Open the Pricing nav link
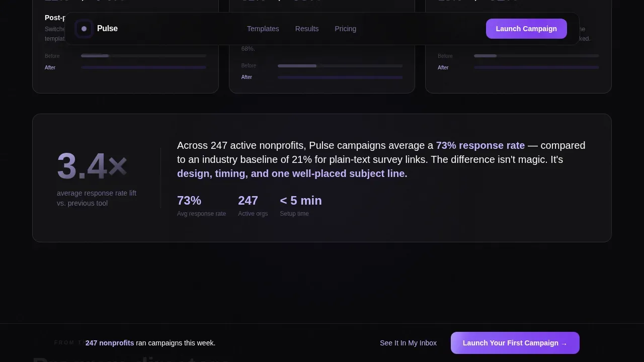The height and width of the screenshot is (362, 644). pyautogui.click(x=345, y=29)
